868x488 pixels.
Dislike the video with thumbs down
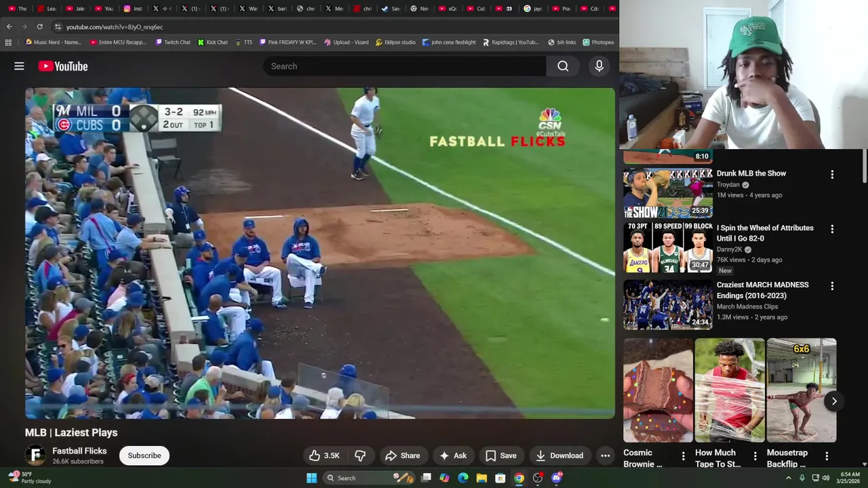[360, 455]
